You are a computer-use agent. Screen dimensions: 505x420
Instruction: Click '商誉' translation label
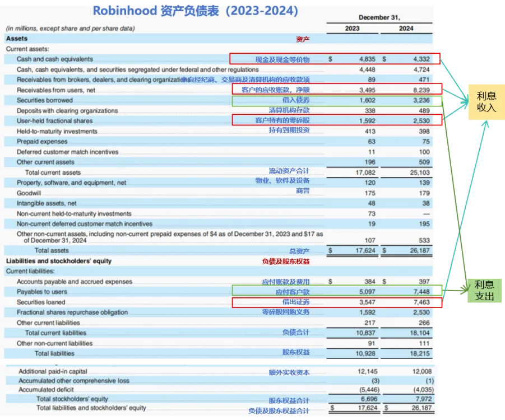[303, 191]
